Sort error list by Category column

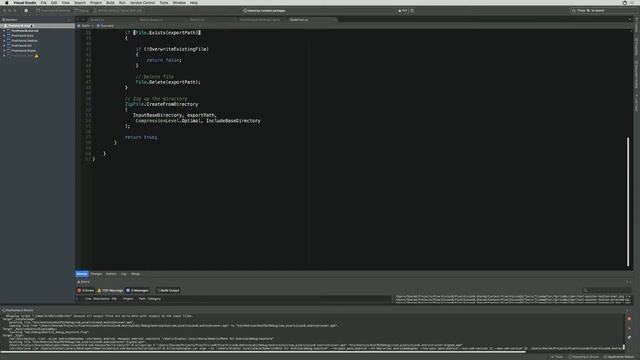[154, 299]
